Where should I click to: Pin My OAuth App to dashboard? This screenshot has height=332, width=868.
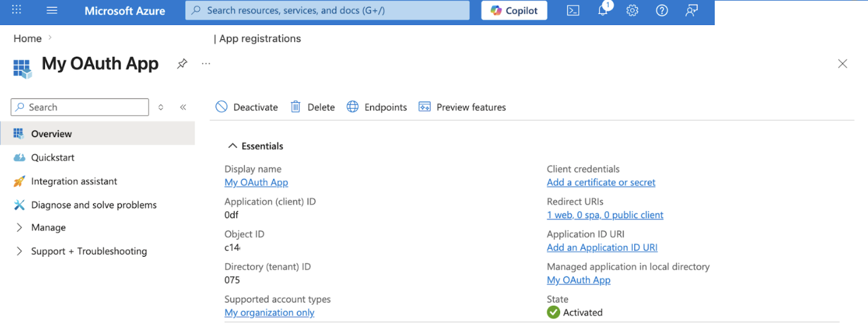point(182,64)
